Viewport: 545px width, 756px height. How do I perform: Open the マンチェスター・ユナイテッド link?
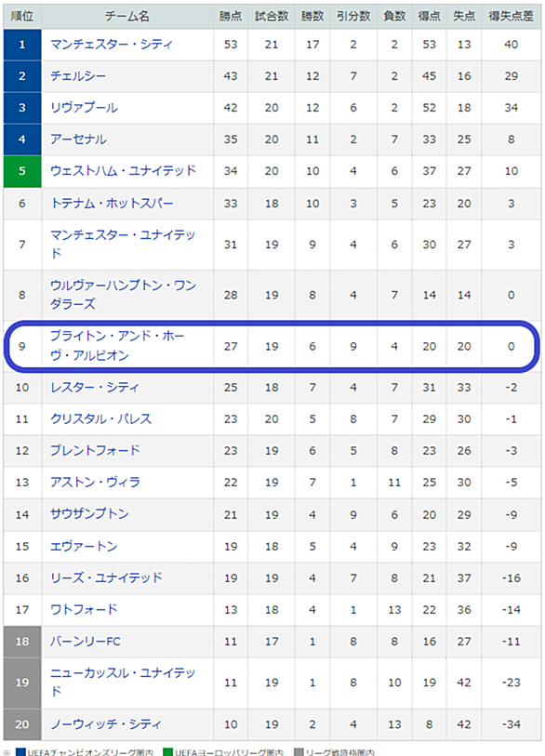pyautogui.click(x=123, y=245)
